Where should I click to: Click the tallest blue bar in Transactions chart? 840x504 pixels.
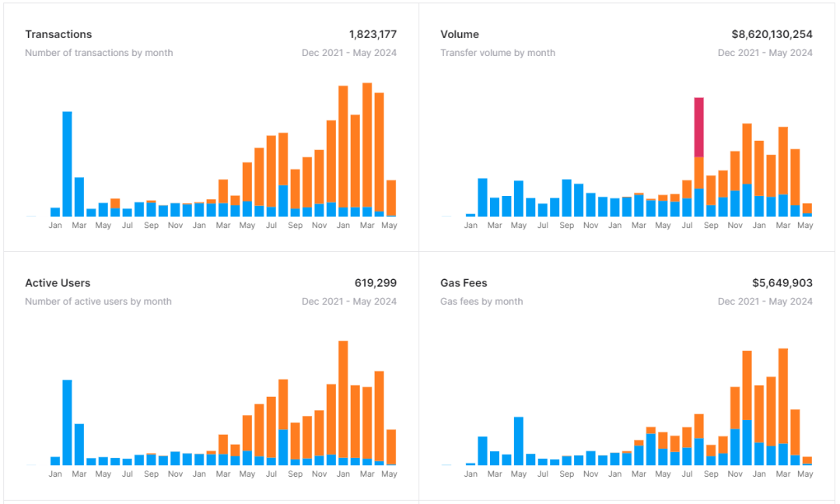point(67,163)
